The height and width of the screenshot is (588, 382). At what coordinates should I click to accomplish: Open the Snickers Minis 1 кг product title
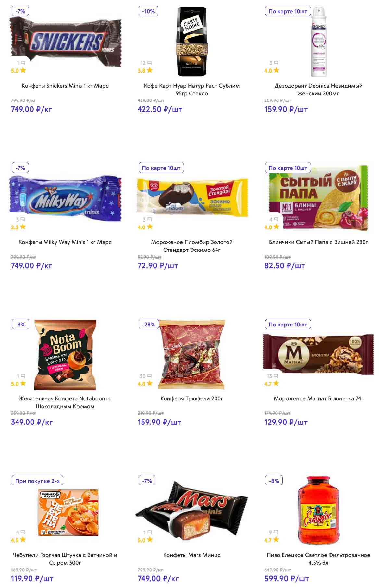pyautogui.click(x=65, y=86)
